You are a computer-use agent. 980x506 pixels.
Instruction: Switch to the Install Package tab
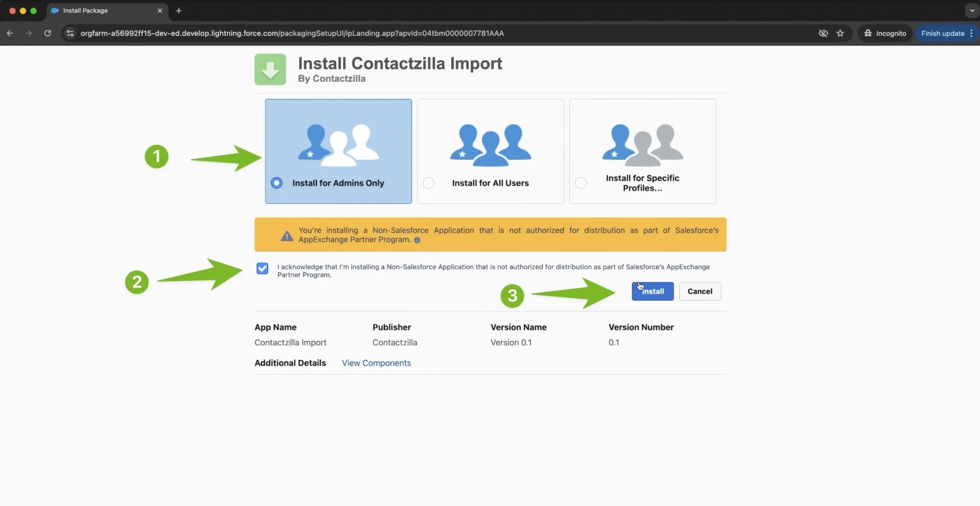coord(107,11)
